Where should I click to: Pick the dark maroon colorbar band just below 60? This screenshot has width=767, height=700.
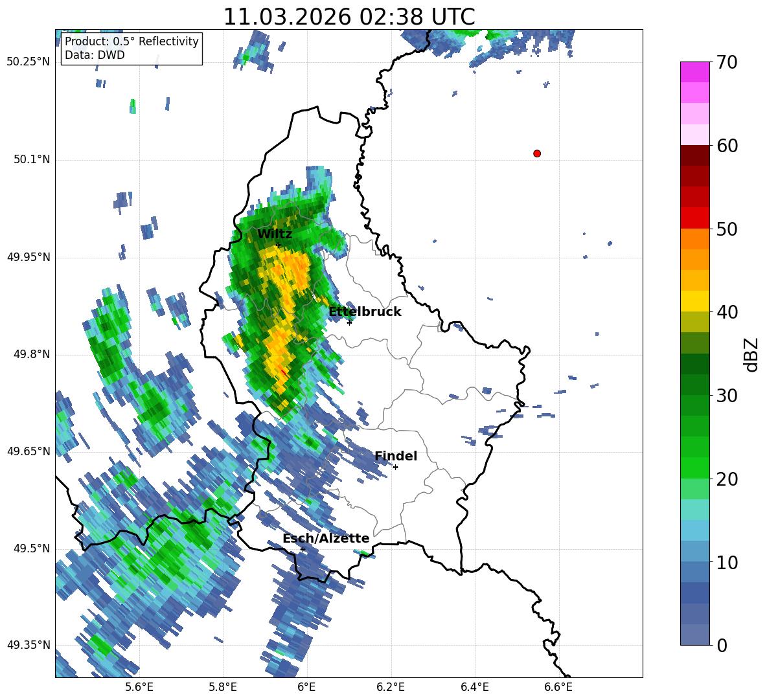pyautogui.click(x=694, y=155)
